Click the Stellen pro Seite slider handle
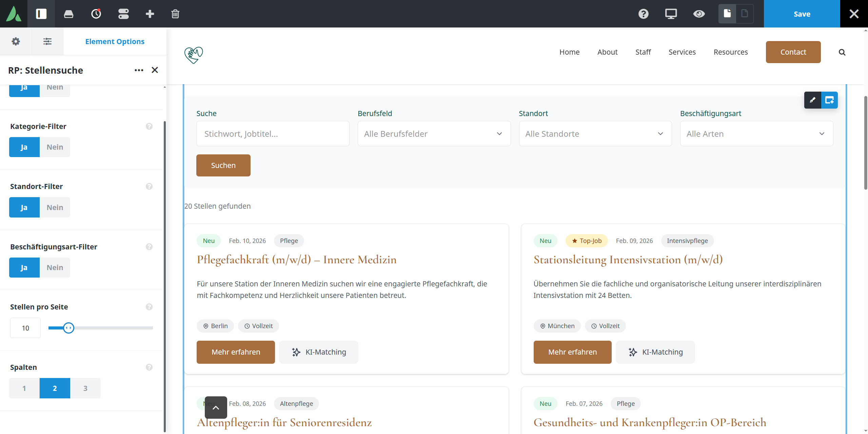Screen dimensions: 868x434 69,328
